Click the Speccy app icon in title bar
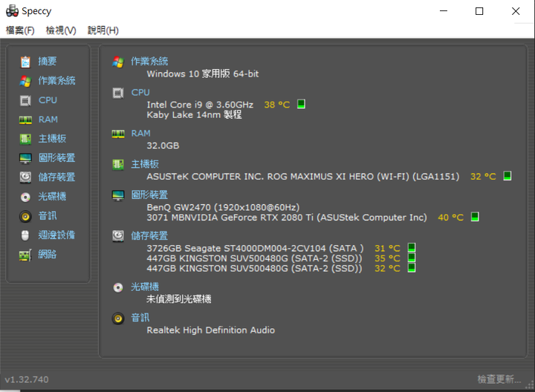The width and height of the screenshot is (535, 392). tap(13, 11)
